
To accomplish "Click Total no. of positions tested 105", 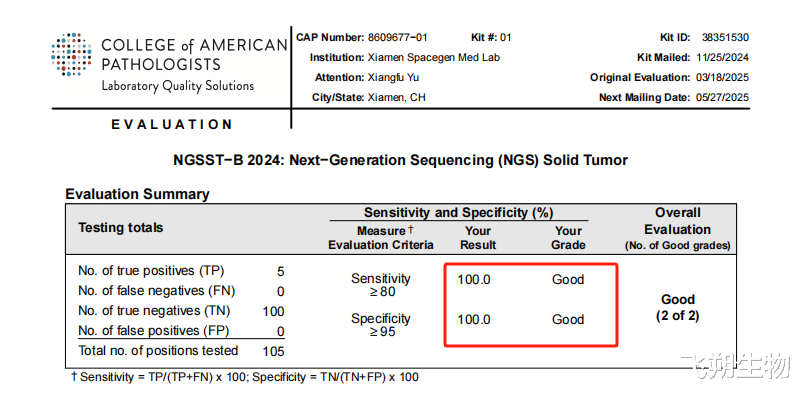I will pyautogui.click(x=273, y=352).
